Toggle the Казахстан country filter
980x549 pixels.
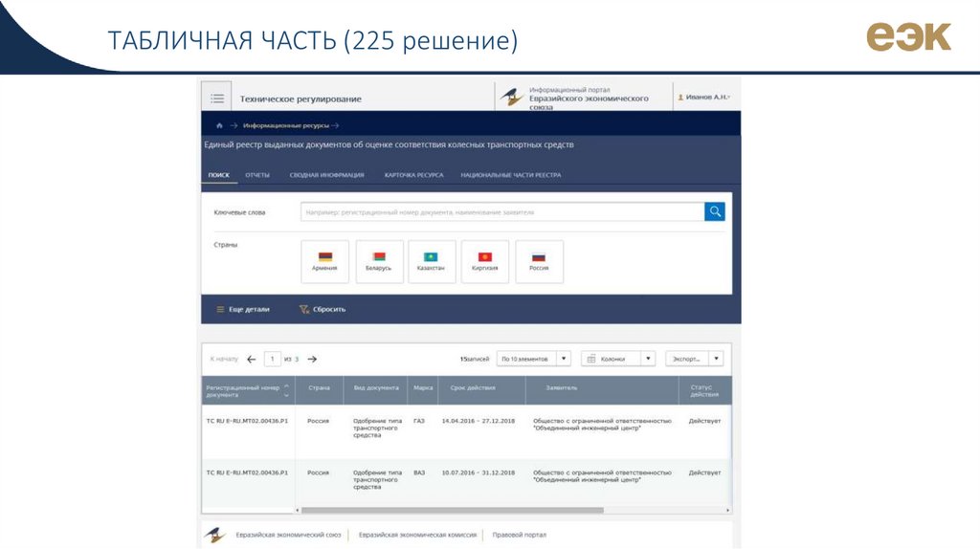(x=432, y=261)
